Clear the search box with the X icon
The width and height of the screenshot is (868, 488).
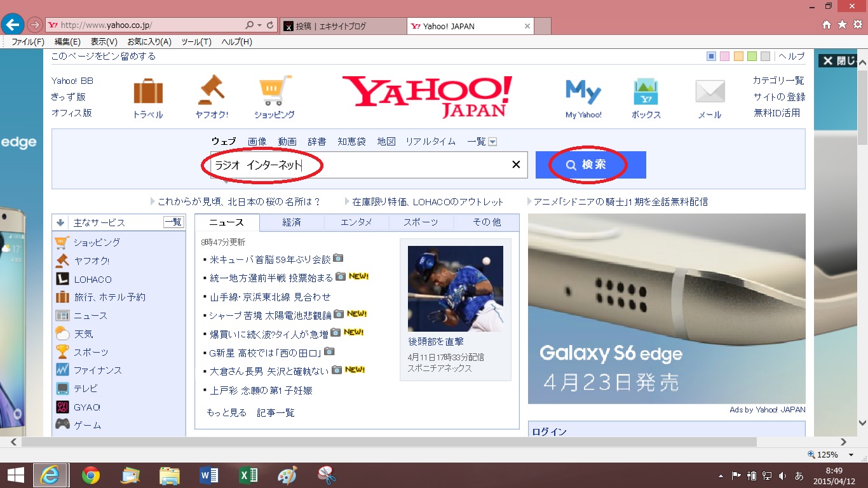point(516,165)
